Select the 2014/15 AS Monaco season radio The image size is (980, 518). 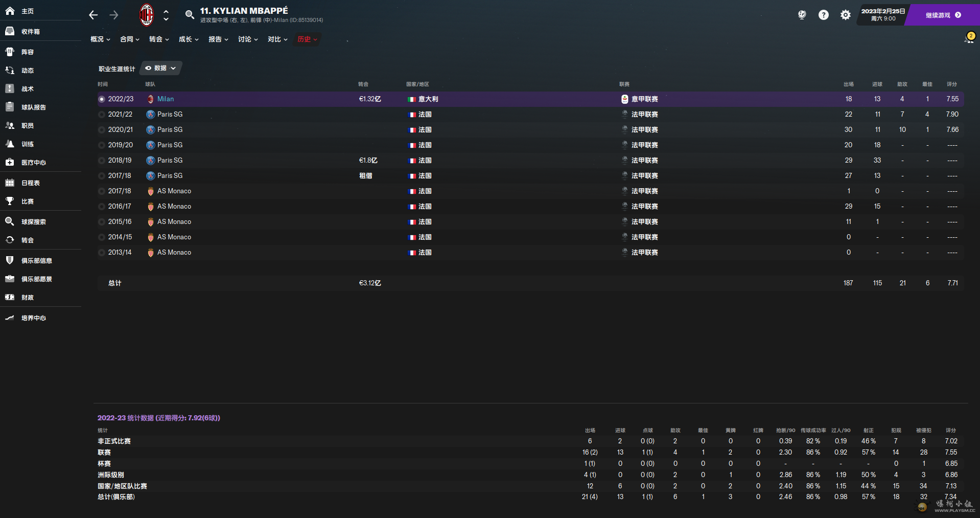[102, 237]
